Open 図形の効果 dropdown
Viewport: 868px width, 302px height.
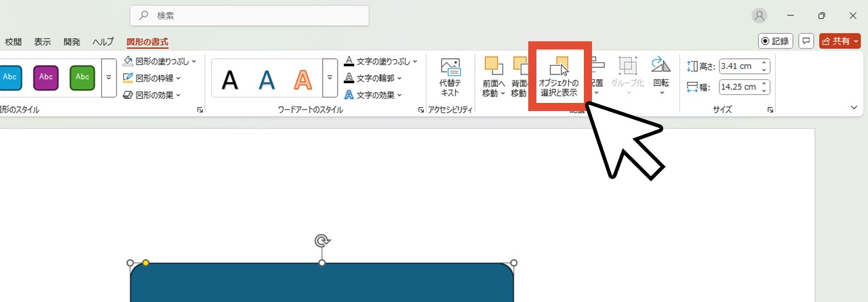point(152,95)
